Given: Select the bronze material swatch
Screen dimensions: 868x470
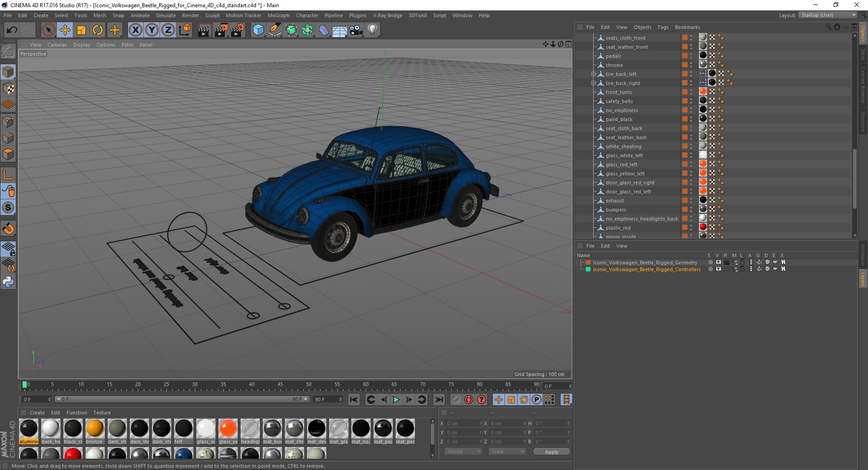Looking at the screenshot, I should pos(94,432).
